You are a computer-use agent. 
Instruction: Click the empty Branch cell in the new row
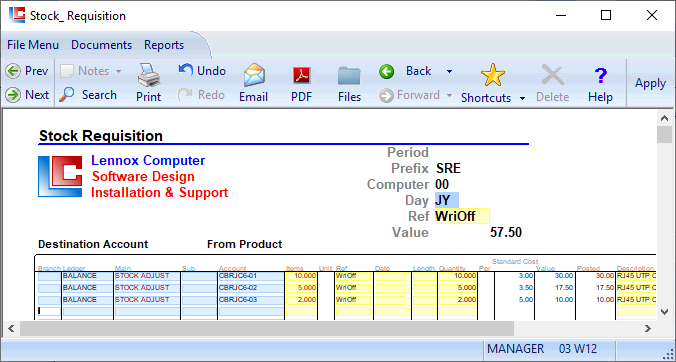pyautogui.click(x=49, y=311)
